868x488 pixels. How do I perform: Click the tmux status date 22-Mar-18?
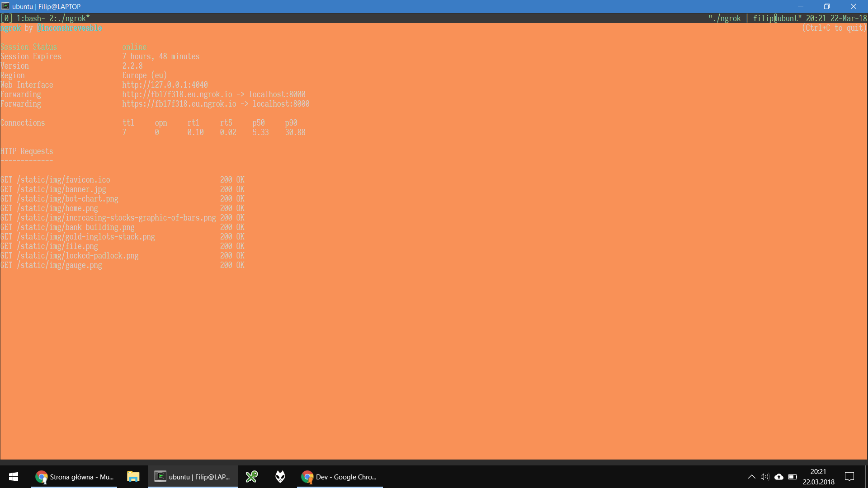coord(849,18)
